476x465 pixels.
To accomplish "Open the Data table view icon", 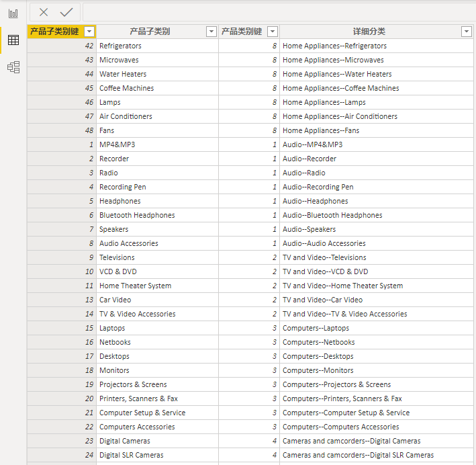I will tap(13, 40).
